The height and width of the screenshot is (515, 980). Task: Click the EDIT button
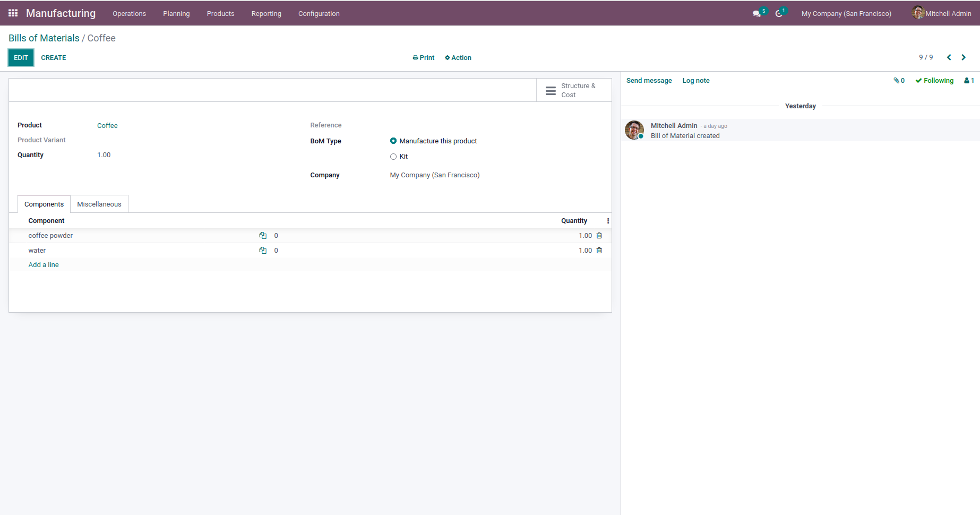point(21,58)
